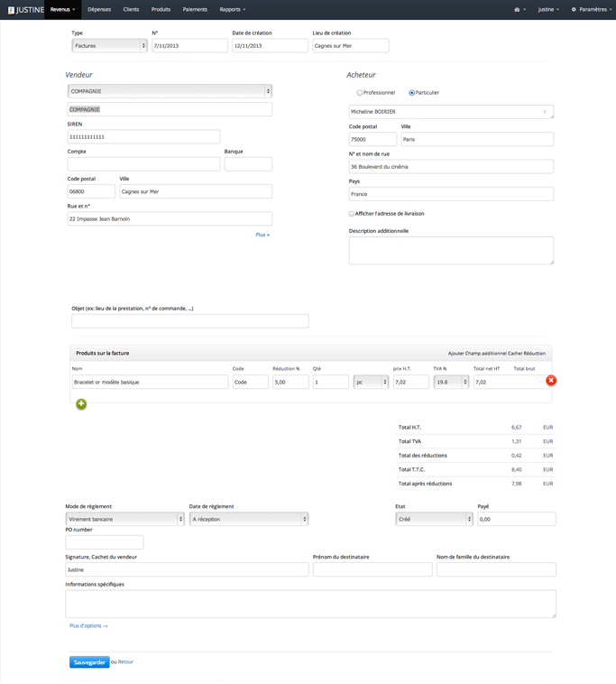The width and height of the screenshot is (616, 684).
Task: Open the Etat Créé dropdown
Action: (x=434, y=519)
